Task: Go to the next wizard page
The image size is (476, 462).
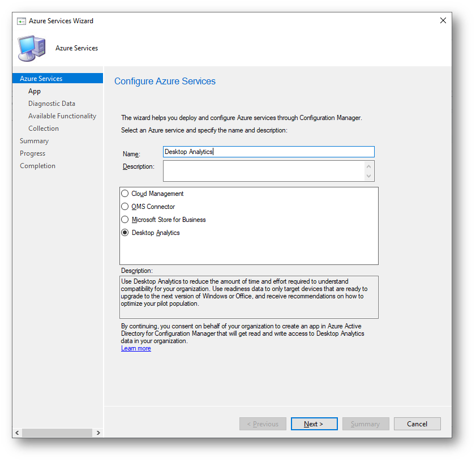Action: [x=314, y=423]
